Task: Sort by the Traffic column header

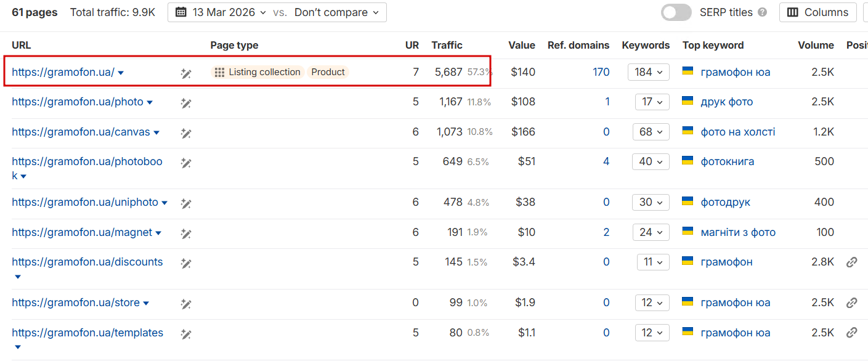Action: [x=447, y=45]
